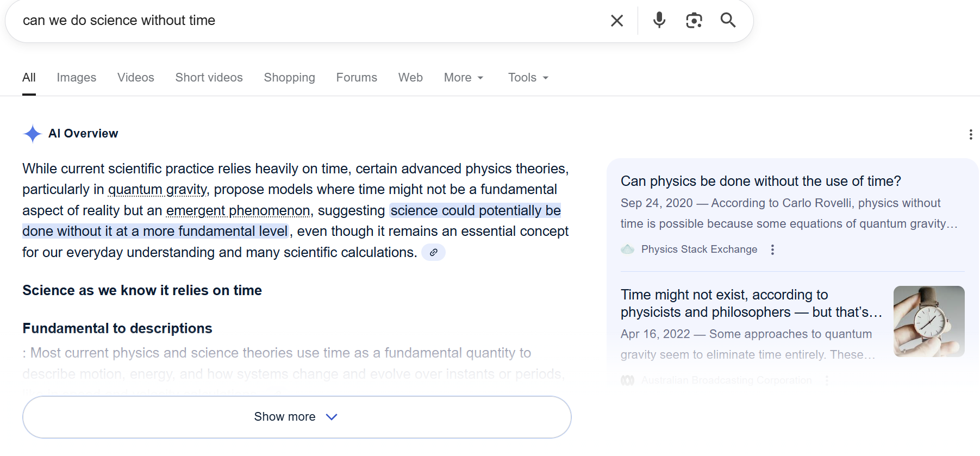Clear the search query with X icon
The width and height of the screenshot is (980, 456).
point(617,21)
